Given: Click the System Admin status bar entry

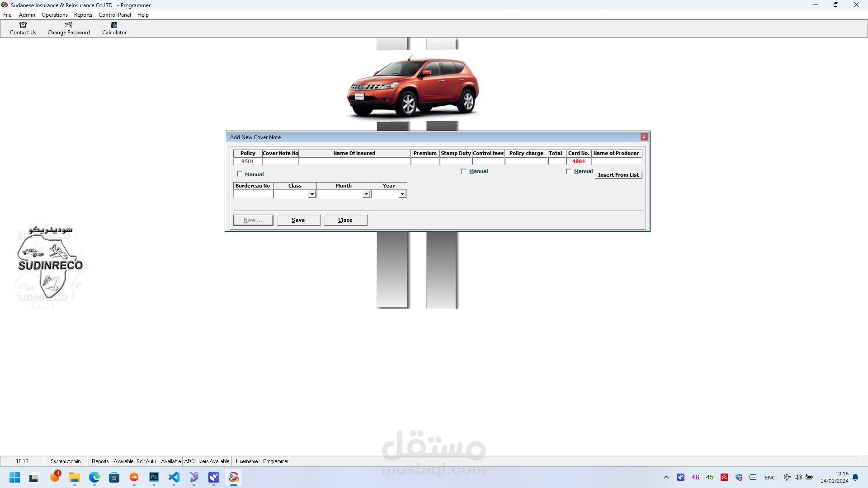Looking at the screenshot, I should pyautogui.click(x=66, y=461).
